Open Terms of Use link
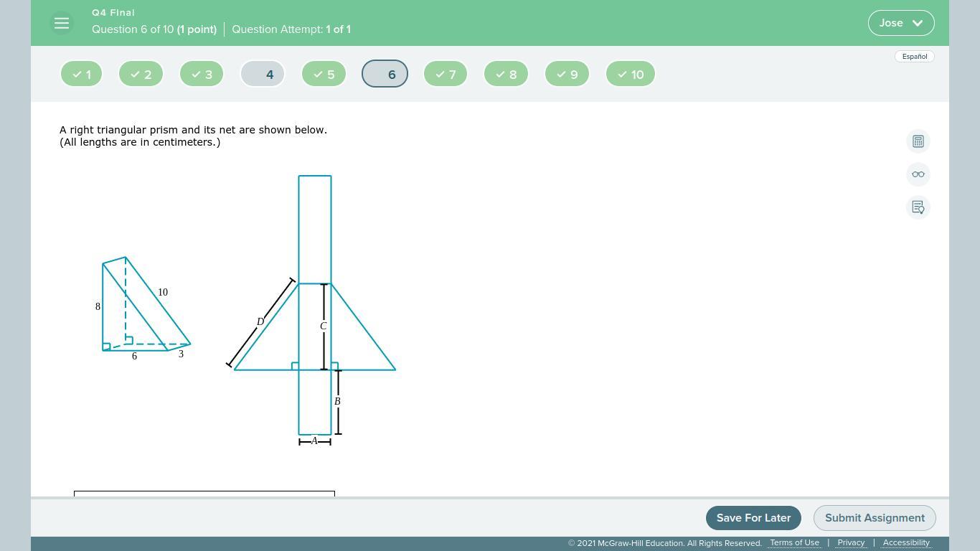Image resolution: width=980 pixels, height=551 pixels. click(794, 543)
